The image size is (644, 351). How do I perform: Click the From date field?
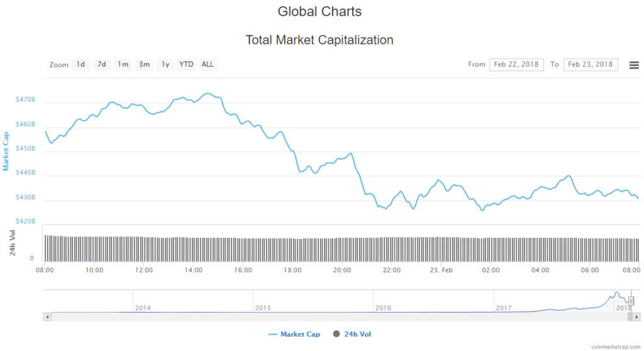(x=516, y=64)
